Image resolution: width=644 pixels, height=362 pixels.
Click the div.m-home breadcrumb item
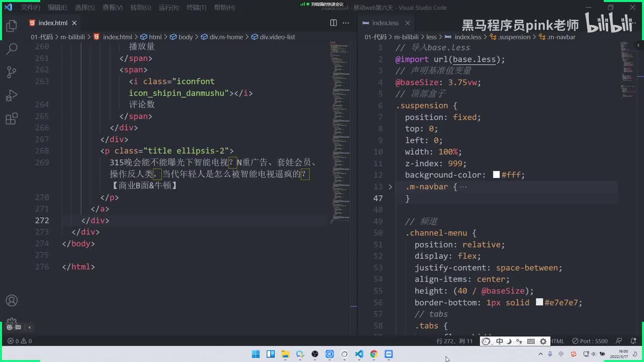(222, 37)
